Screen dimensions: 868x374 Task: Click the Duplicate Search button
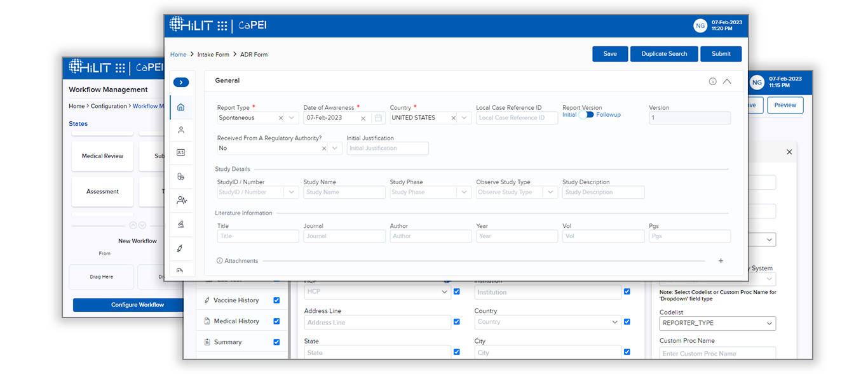click(664, 54)
